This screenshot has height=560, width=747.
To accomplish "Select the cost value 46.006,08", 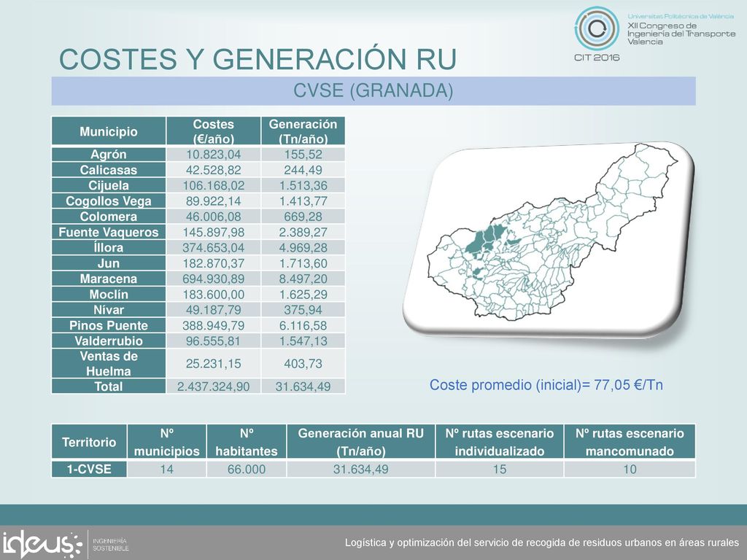I will tap(214, 217).
